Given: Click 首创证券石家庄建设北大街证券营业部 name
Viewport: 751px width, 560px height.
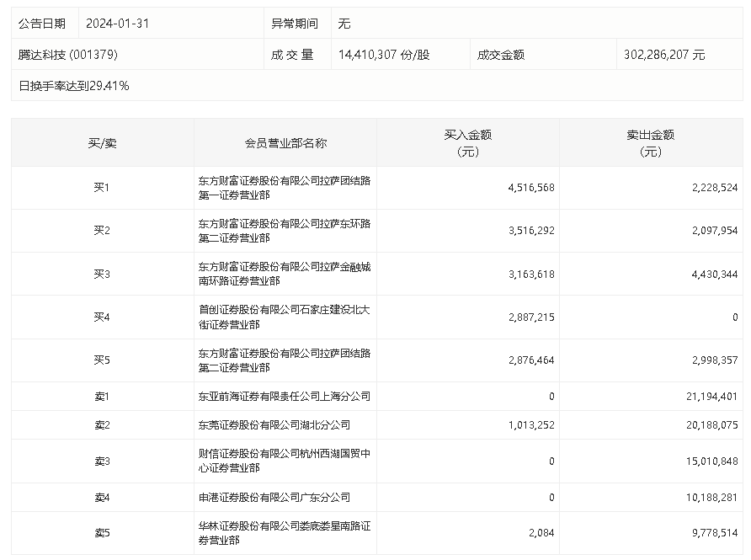Looking at the screenshot, I should [x=285, y=317].
